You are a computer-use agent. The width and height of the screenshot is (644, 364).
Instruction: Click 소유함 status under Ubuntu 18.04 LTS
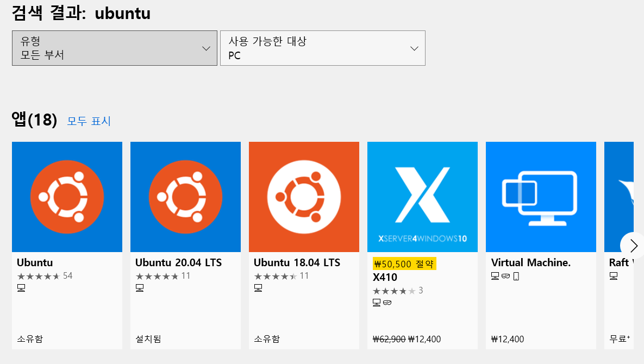click(267, 339)
